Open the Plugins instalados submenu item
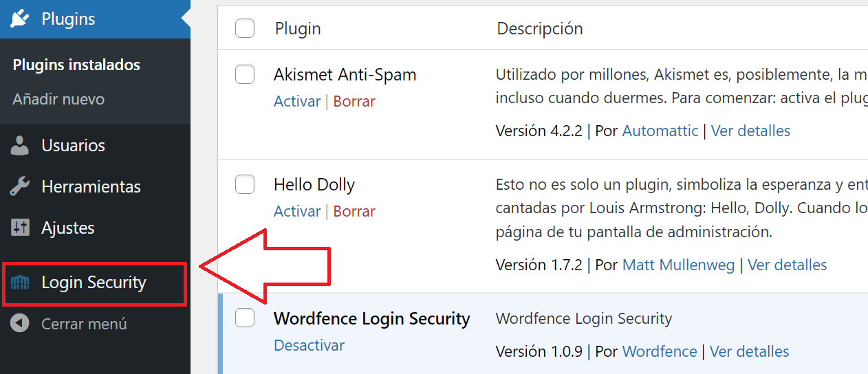The width and height of the screenshot is (868, 374). click(76, 65)
